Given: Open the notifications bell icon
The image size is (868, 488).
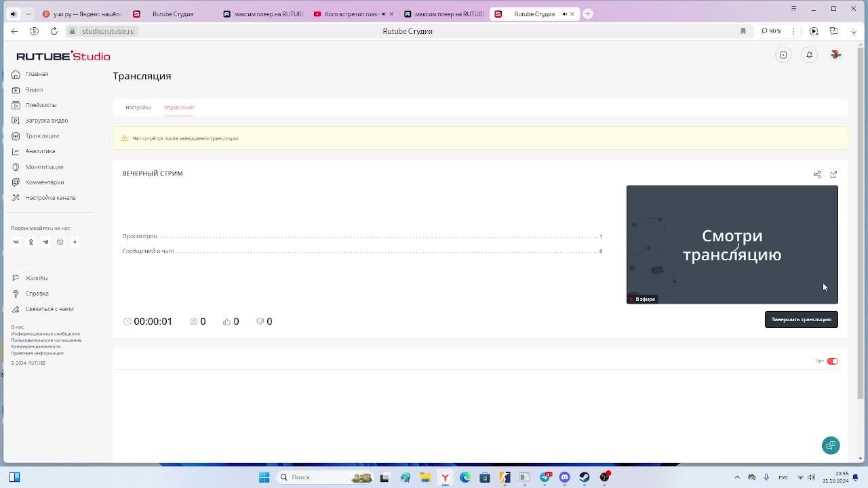Looking at the screenshot, I should pyautogui.click(x=809, y=55).
